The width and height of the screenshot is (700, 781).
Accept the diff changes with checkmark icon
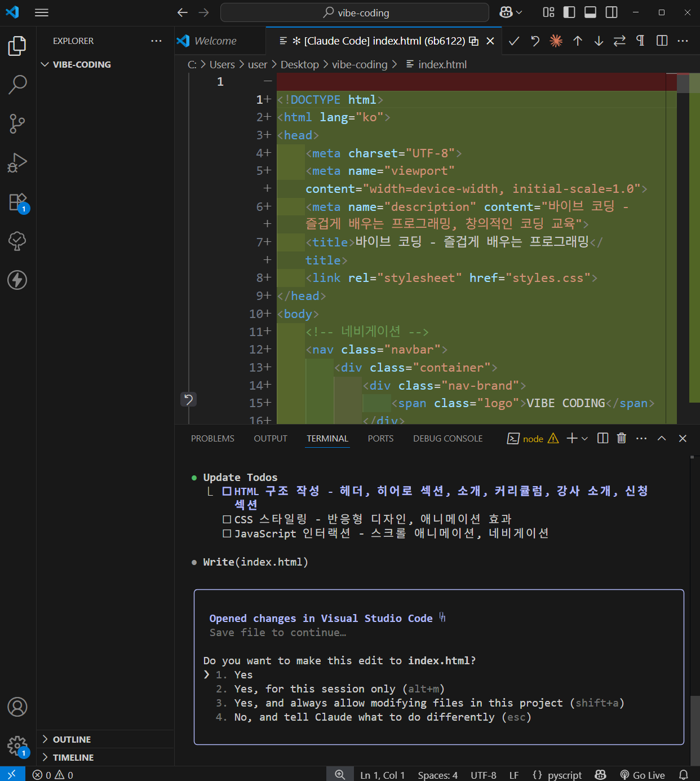click(x=514, y=41)
